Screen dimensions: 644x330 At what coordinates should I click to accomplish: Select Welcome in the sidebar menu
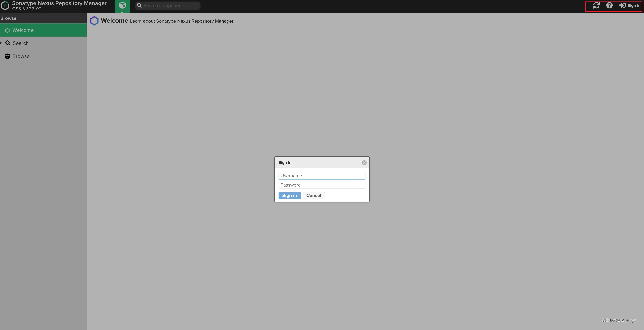coord(23,30)
